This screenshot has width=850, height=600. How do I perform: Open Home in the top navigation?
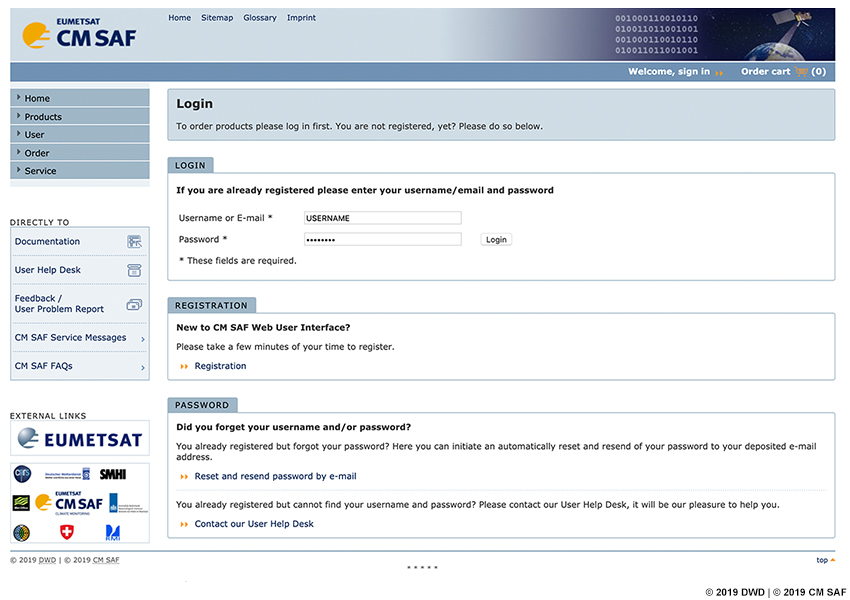pos(179,18)
